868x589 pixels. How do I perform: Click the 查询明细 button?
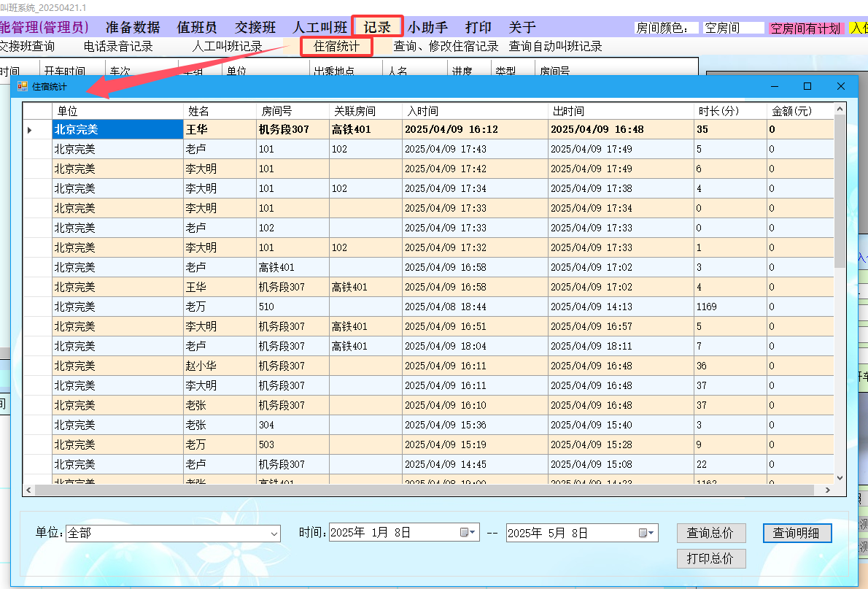coord(797,533)
